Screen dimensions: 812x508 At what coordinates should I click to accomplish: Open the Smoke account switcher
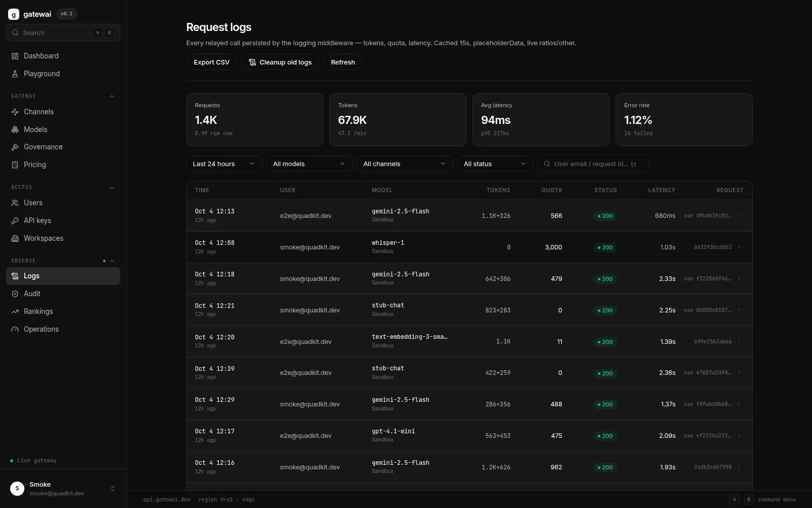(x=63, y=489)
